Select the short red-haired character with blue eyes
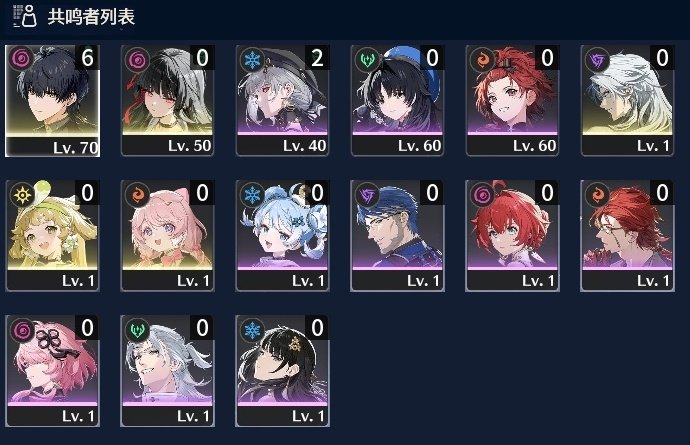The image size is (690, 445). pyautogui.click(x=512, y=236)
